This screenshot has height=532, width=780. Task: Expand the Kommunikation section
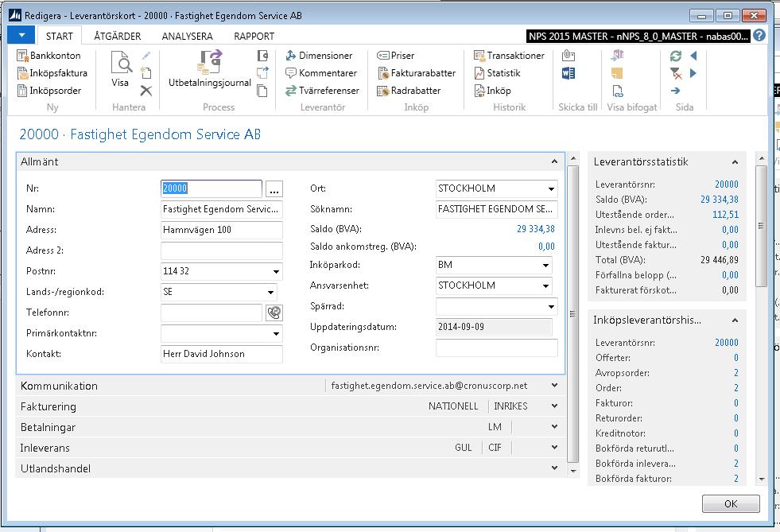pos(554,386)
